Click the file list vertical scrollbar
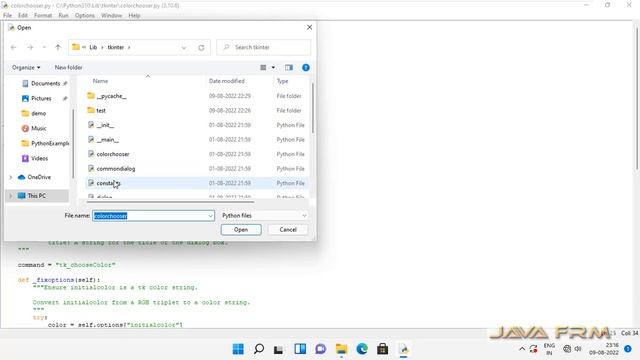640x360 pixels. click(x=313, y=108)
